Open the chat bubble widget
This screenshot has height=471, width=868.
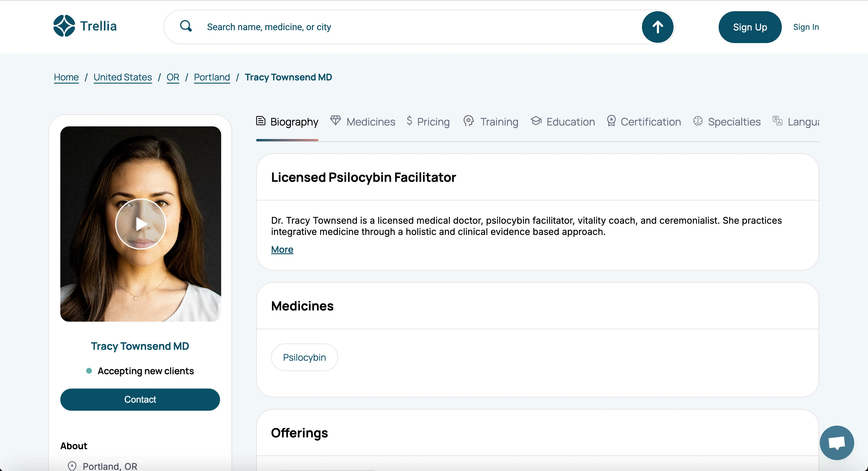837,443
